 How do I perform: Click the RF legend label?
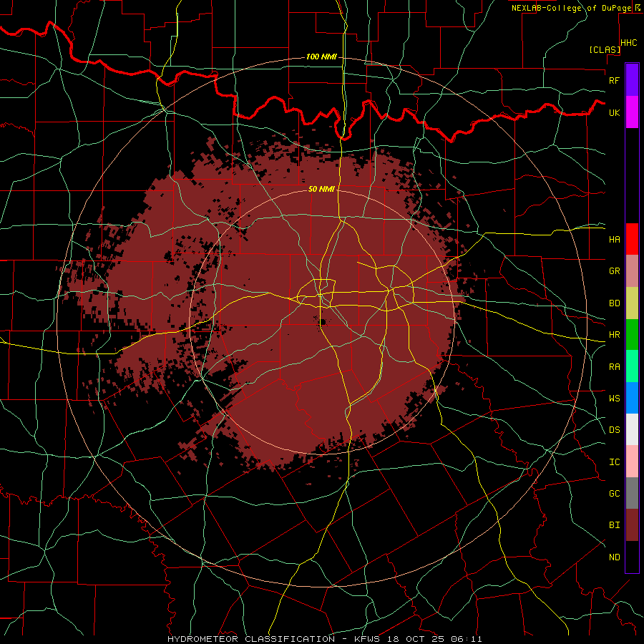coord(615,80)
